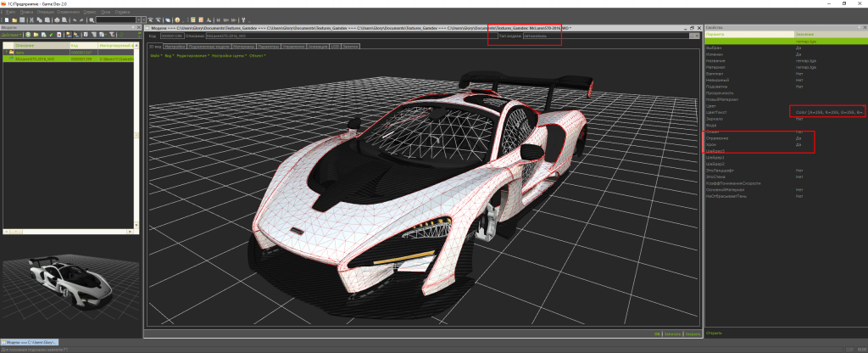Open the Операции menu
Viewport: 868px width, 353px height.
(x=46, y=12)
